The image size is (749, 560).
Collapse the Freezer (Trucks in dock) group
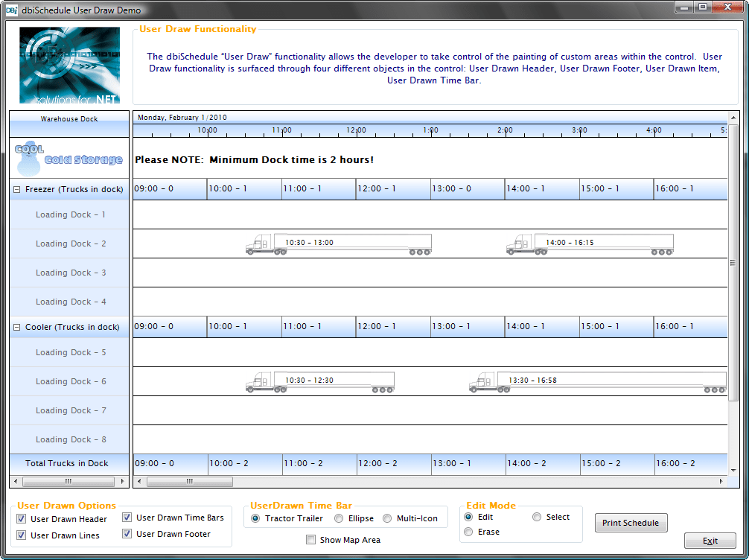pyautogui.click(x=16, y=189)
